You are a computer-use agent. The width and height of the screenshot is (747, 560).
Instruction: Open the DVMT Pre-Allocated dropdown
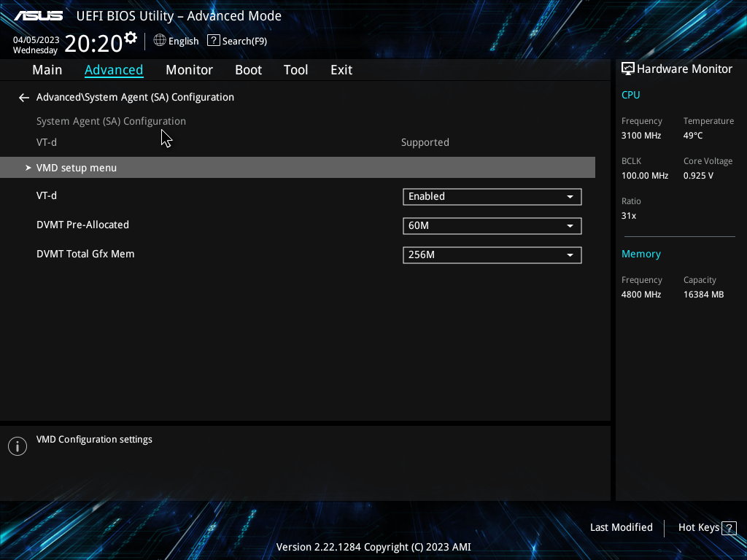click(570, 225)
